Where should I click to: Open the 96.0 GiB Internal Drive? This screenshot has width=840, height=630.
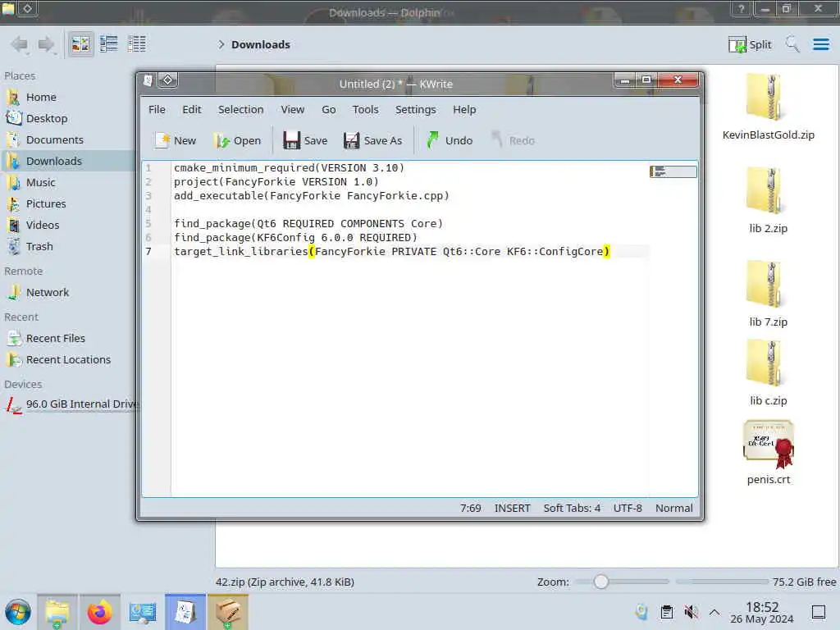68,404
